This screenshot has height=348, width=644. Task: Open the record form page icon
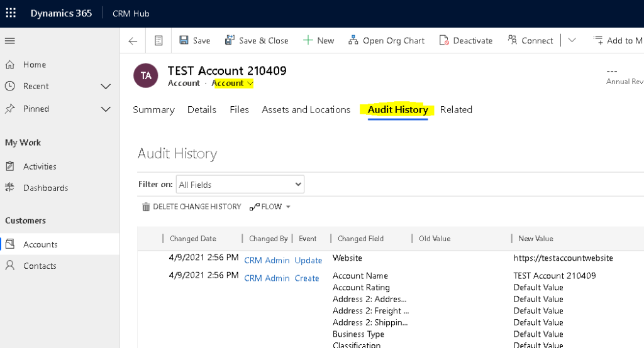158,41
